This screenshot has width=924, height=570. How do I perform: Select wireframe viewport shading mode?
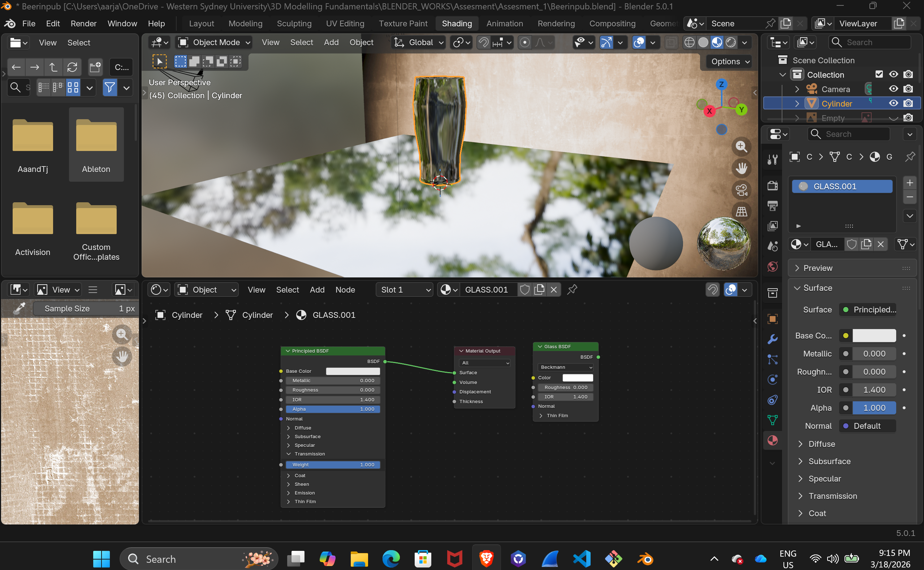pyautogui.click(x=689, y=43)
